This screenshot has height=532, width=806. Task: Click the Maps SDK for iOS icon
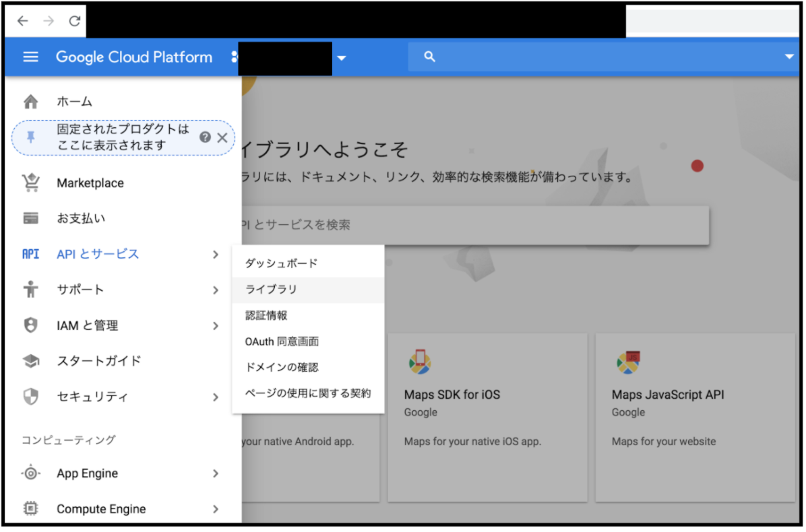click(421, 362)
